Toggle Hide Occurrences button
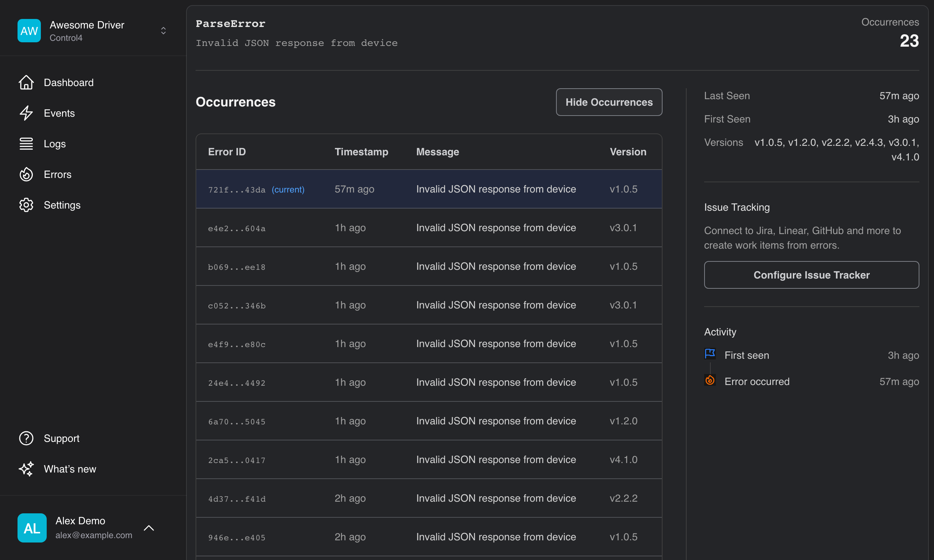 click(x=609, y=102)
